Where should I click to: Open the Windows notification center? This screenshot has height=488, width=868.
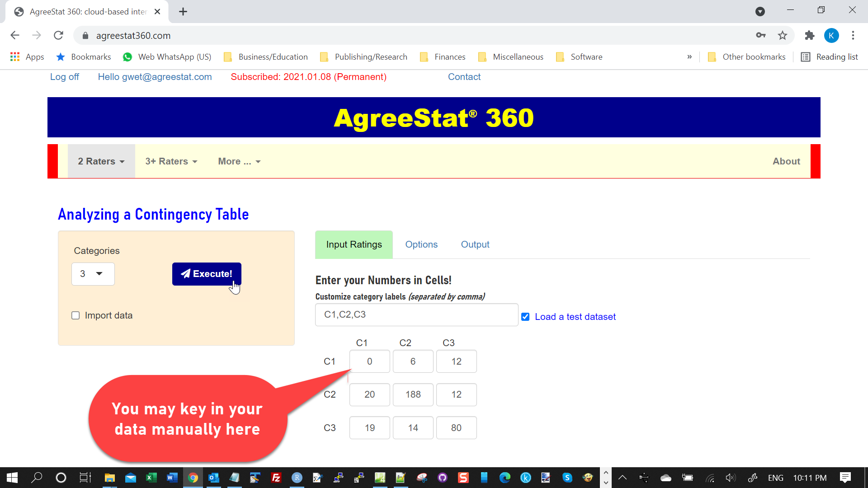tap(845, 478)
